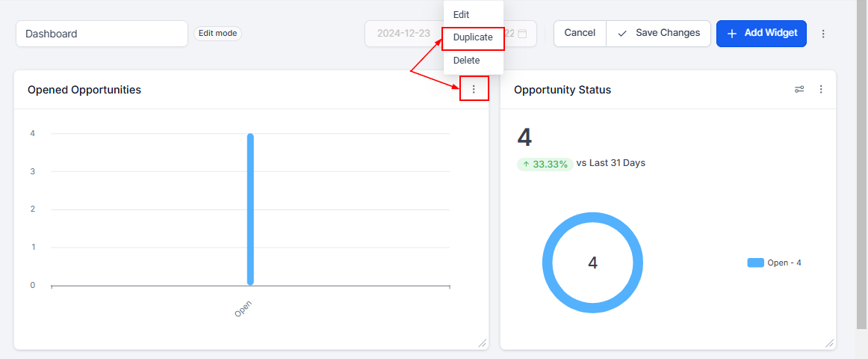Click the 'Open' x-axis label on bar chart
Viewport: 868px width, 359px height.
click(243, 308)
